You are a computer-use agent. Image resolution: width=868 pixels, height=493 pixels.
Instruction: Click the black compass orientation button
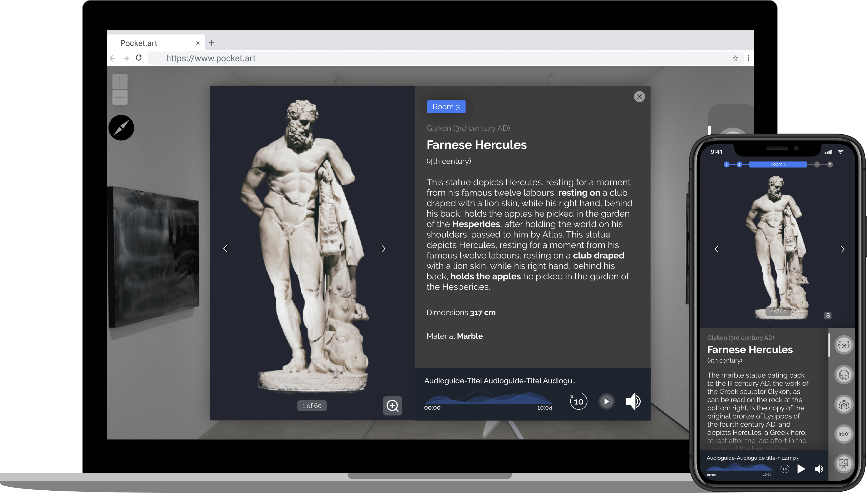pos(121,128)
